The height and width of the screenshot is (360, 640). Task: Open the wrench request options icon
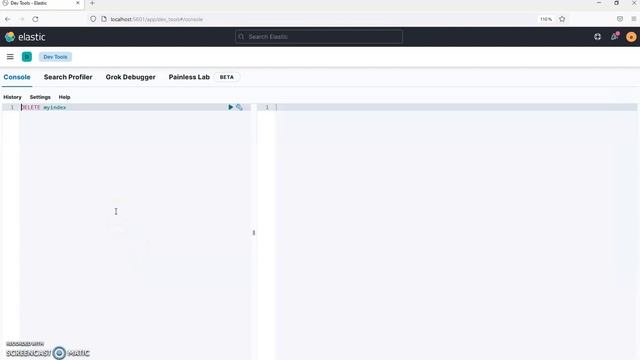(x=240, y=107)
